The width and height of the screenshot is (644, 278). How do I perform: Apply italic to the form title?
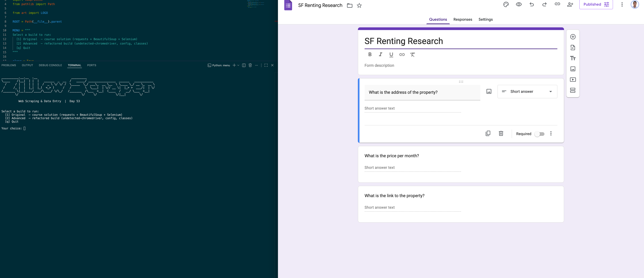(x=381, y=54)
